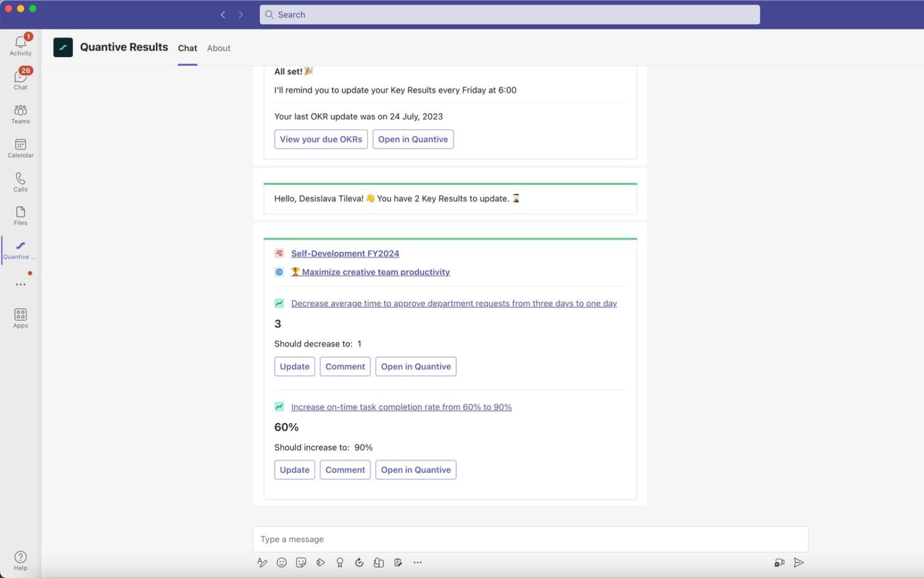Open on-time completion key result in Quantive
924x578 pixels.
pyautogui.click(x=416, y=470)
